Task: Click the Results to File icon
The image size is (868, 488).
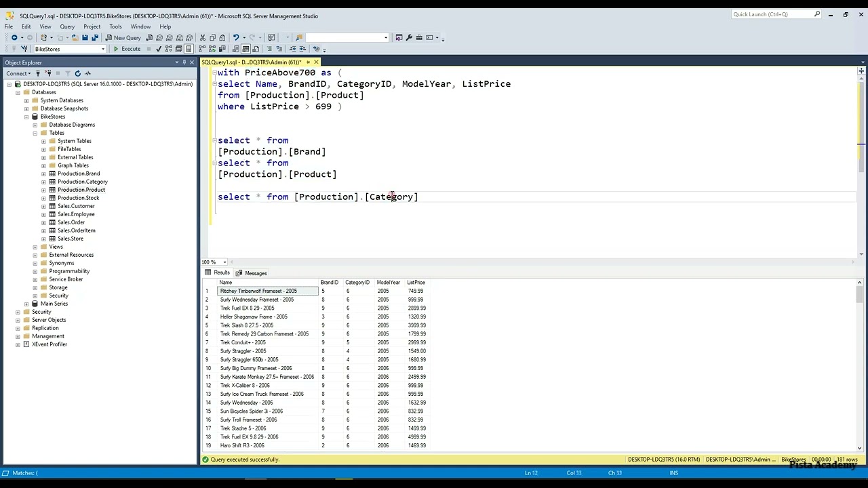Action: [x=256, y=49]
